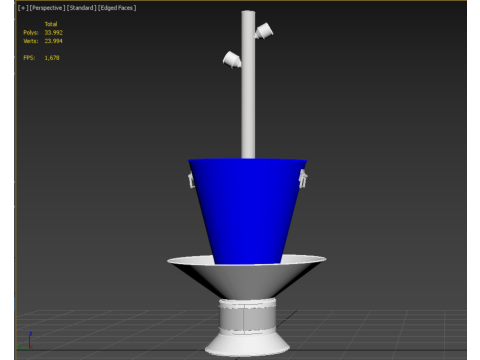Click the FPS value 1,678
The width and height of the screenshot is (480, 360).
52,58
